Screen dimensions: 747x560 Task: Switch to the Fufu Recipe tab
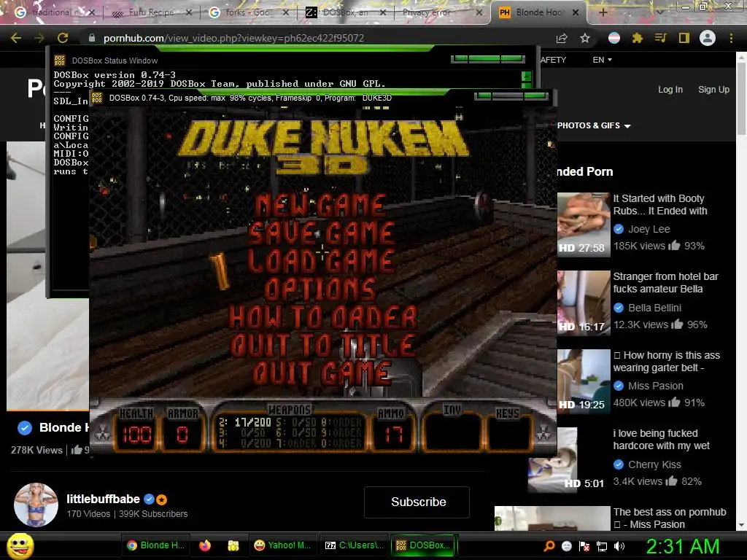151,12
